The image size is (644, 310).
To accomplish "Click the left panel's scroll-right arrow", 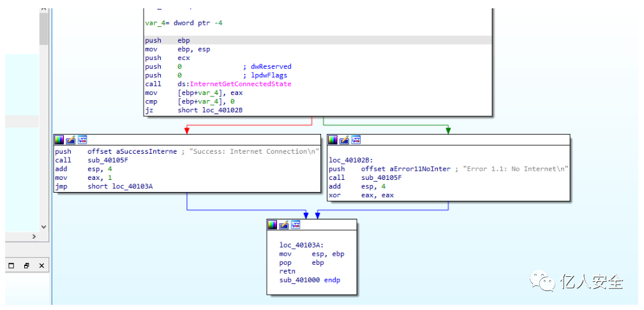I will [x=34, y=237].
